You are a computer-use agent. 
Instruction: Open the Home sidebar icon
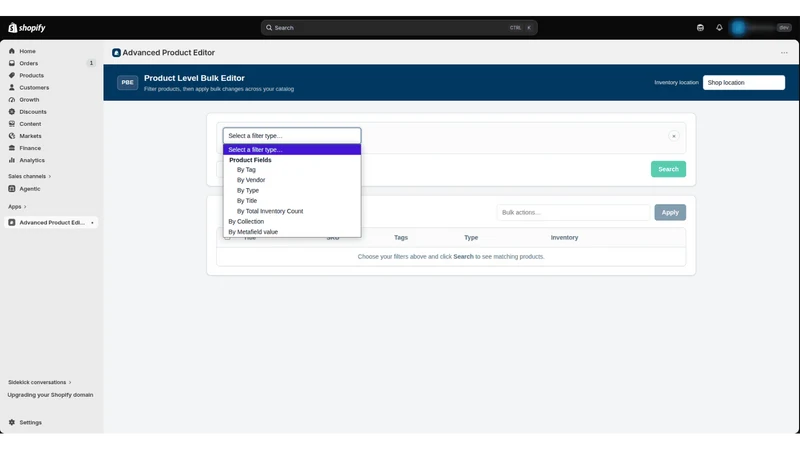click(x=12, y=51)
